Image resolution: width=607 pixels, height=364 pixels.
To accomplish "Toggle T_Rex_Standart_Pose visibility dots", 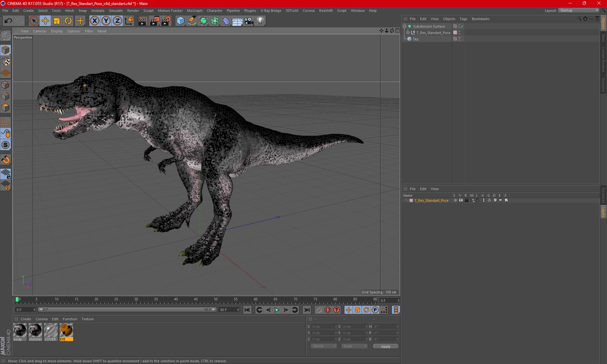I will pos(459,33).
